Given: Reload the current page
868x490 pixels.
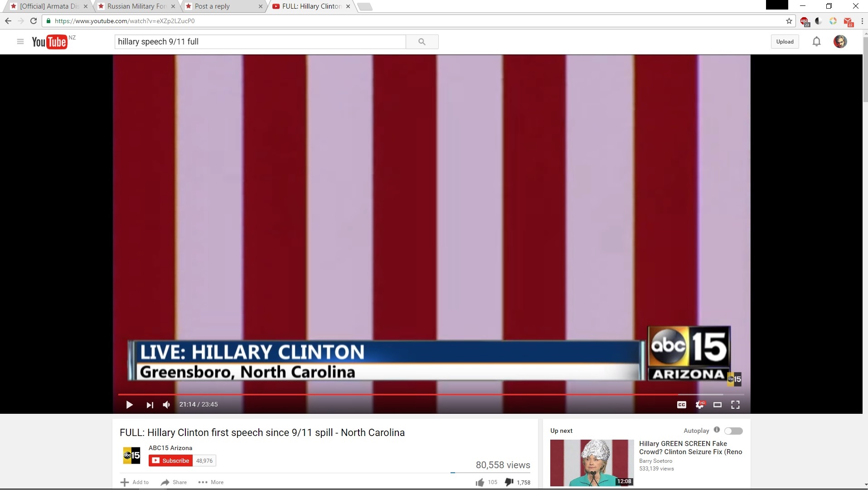Looking at the screenshot, I should 34,21.
